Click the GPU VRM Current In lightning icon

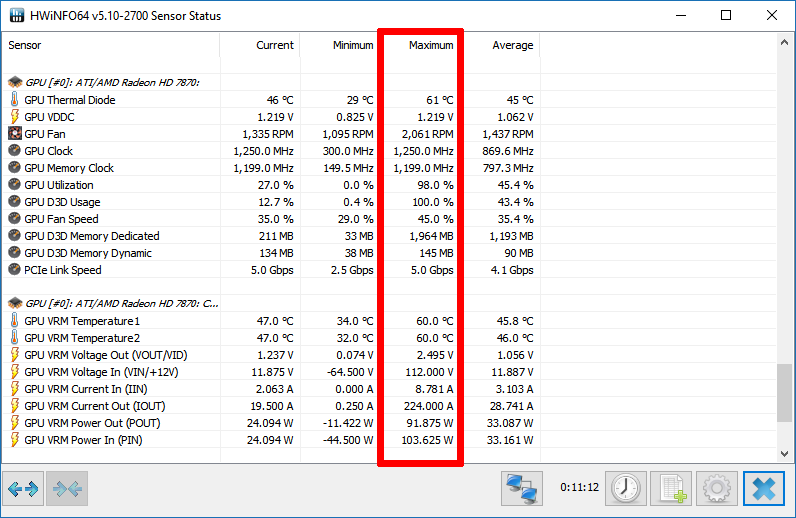click(x=15, y=388)
